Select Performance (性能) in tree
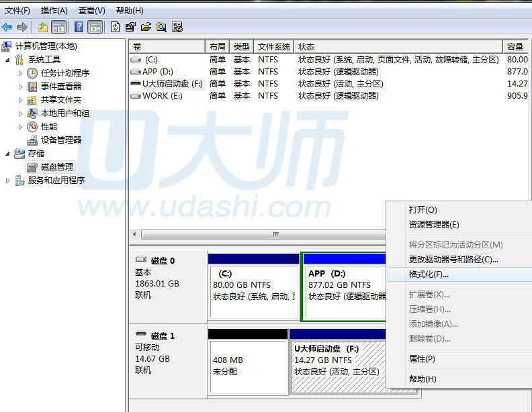Screen dimensions: 532x412 point(49,127)
